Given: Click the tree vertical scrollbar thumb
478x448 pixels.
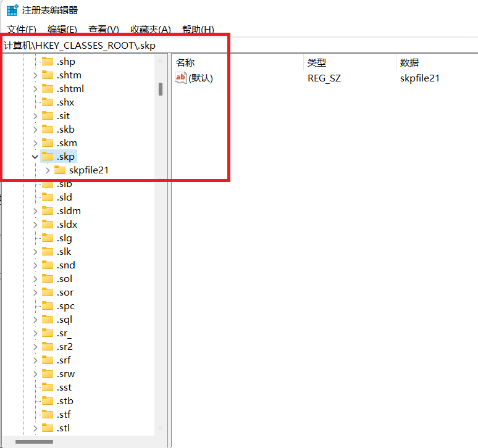Looking at the screenshot, I should 161,89.
